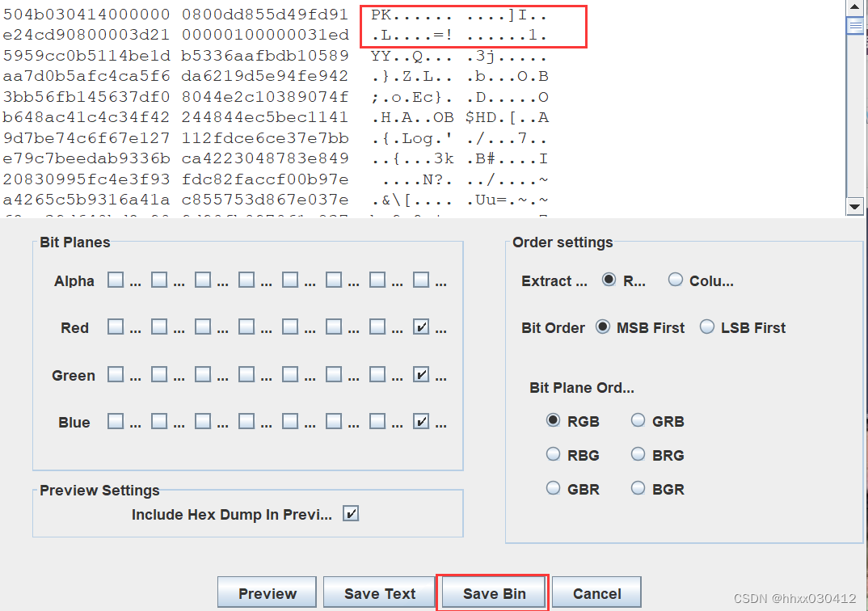Click the Save Bin button
Viewport: 868px width, 611px height.
pos(494,593)
